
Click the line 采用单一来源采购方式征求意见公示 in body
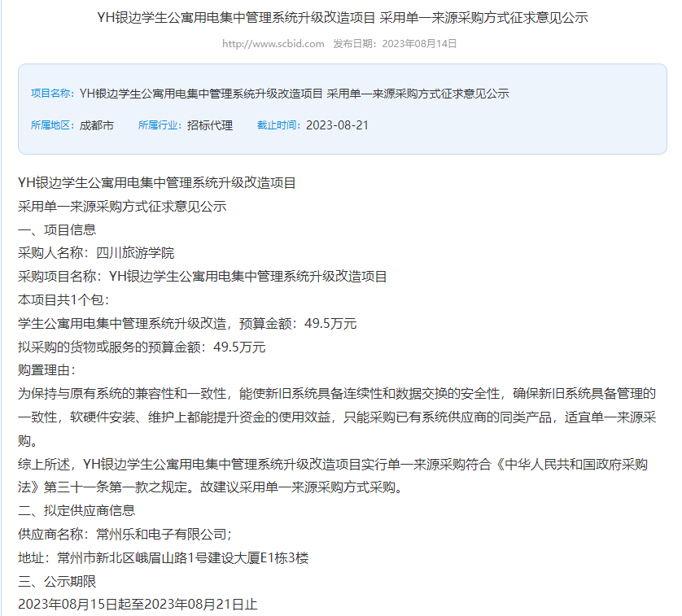(x=122, y=206)
